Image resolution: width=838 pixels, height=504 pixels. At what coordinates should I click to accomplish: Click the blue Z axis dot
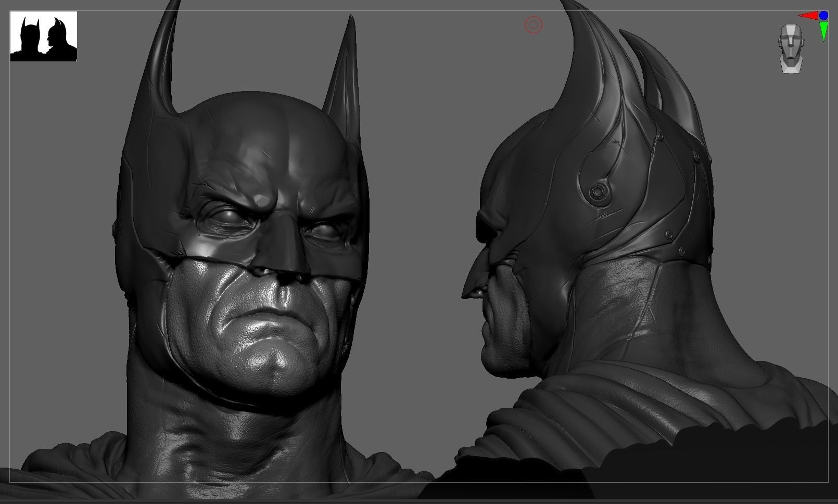(x=823, y=16)
